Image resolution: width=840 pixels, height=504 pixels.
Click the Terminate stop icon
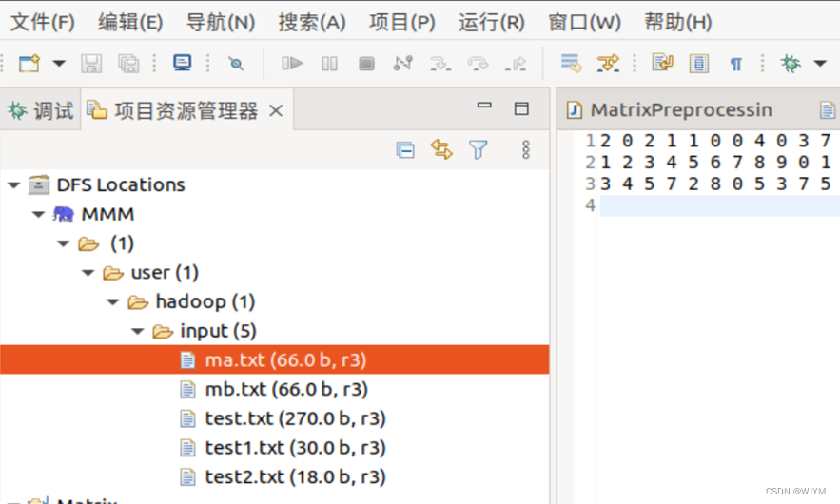point(366,64)
